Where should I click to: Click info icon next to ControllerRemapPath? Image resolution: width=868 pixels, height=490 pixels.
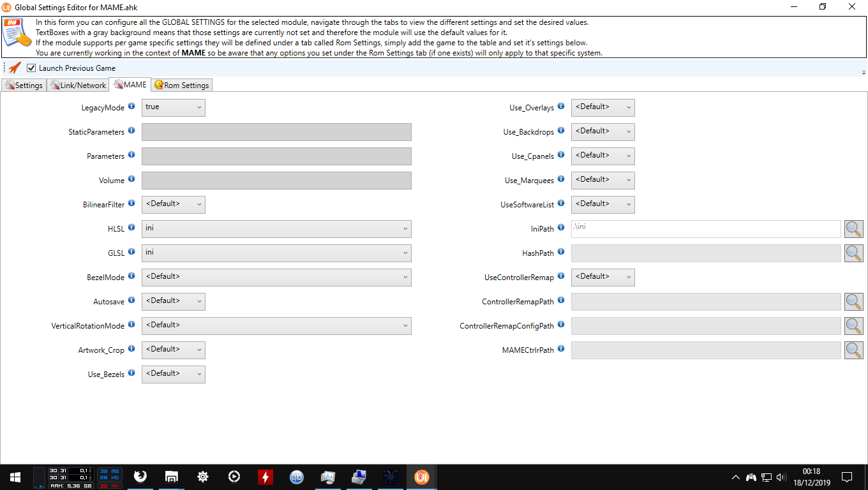pyautogui.click(x=561, y=301)
